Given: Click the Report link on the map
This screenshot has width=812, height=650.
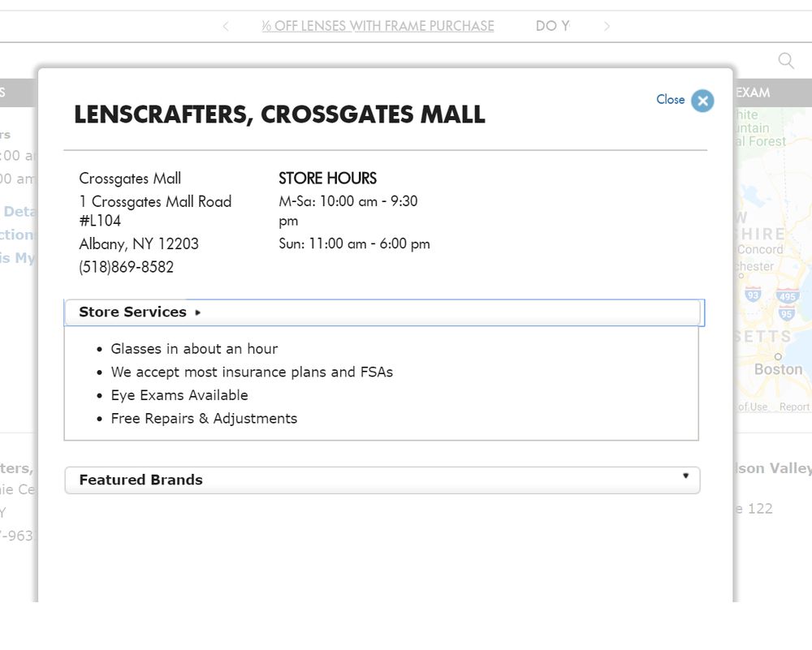Looking at the screenshot, I should pos(794,407).
